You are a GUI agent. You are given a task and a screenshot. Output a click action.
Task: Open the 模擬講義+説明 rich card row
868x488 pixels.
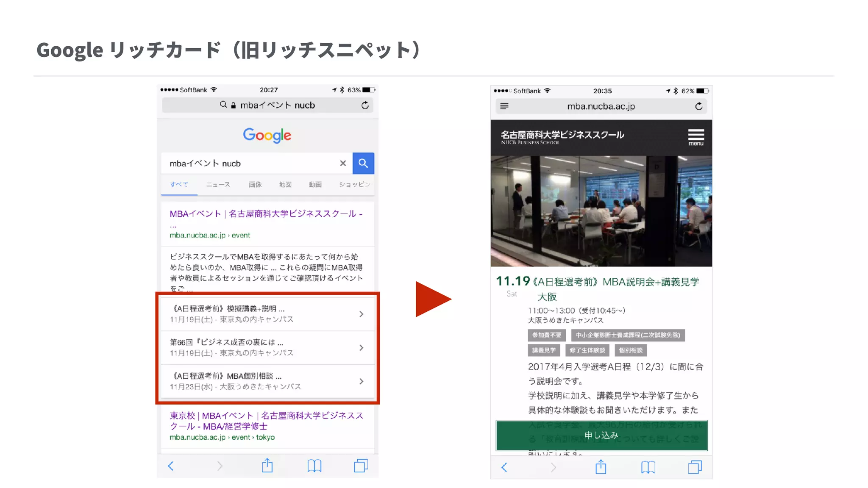(267, 314)
